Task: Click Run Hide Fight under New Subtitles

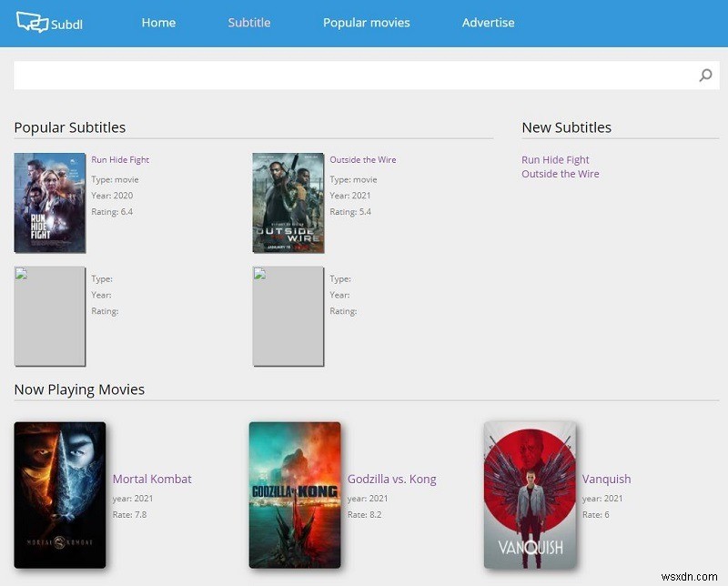Action: tap(555, 159)
